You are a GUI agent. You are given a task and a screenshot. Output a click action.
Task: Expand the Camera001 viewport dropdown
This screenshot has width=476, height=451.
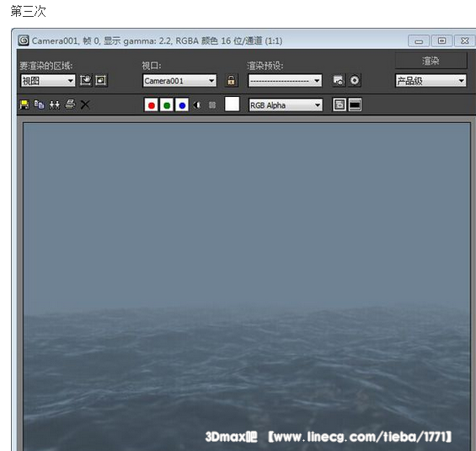point(179,81)
